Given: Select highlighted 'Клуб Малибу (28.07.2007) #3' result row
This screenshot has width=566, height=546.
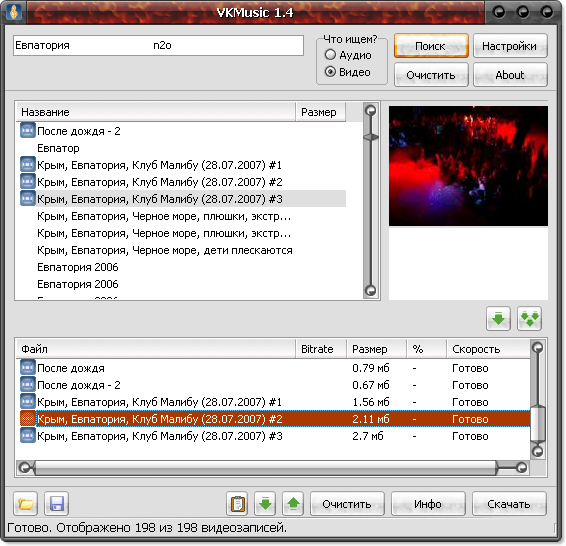Looking at the screenshot, I should point(183,198).
